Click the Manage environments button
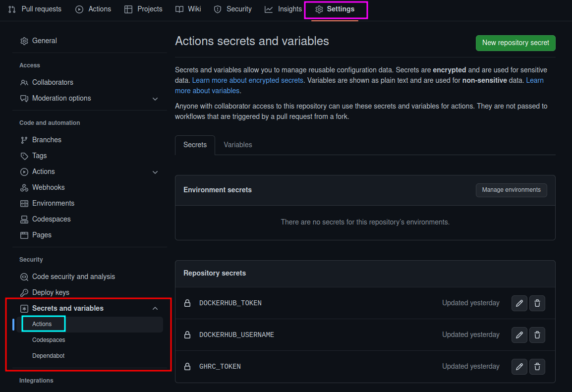The height and width of the screenshot is (392, 572). [x=511, y=190]
